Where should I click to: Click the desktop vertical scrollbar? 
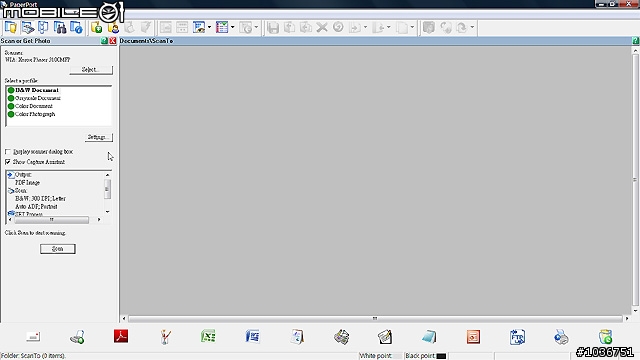pyautogui.click(x=635, y=180)
